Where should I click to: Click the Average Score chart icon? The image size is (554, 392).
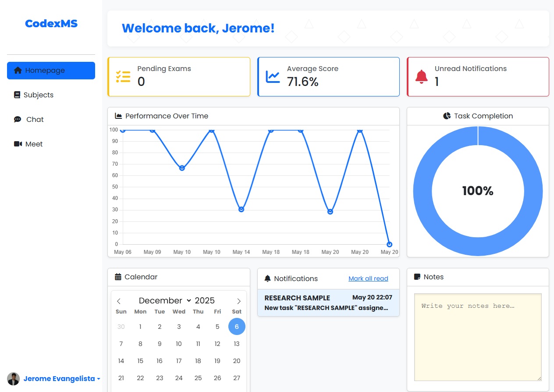tap(273, 77)
